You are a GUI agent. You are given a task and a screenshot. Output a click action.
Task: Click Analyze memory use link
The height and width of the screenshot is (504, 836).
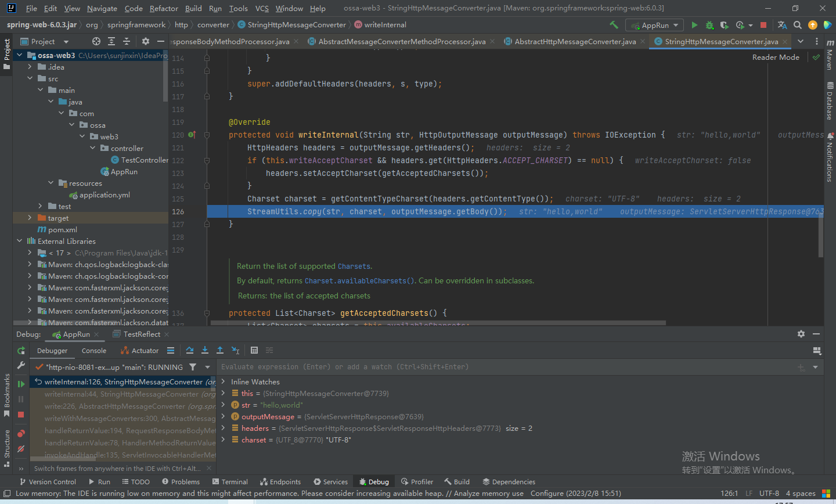[489, 494]
